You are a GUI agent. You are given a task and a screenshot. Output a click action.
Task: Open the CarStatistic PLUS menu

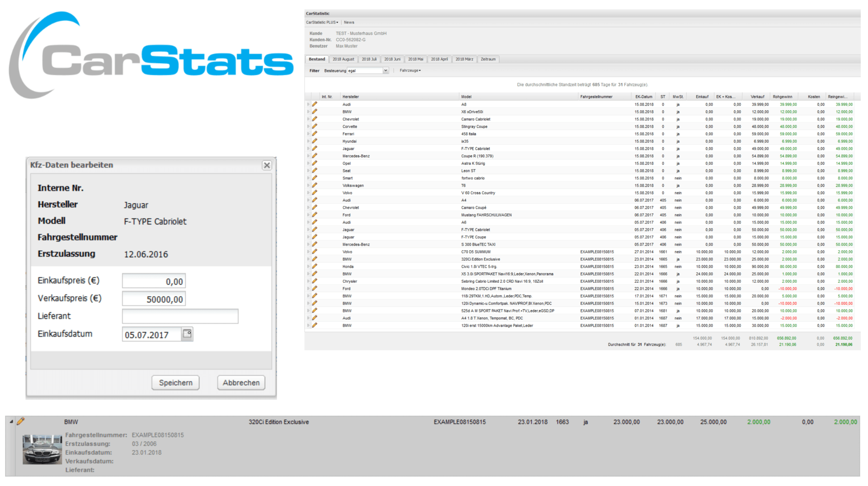point(322,22)
